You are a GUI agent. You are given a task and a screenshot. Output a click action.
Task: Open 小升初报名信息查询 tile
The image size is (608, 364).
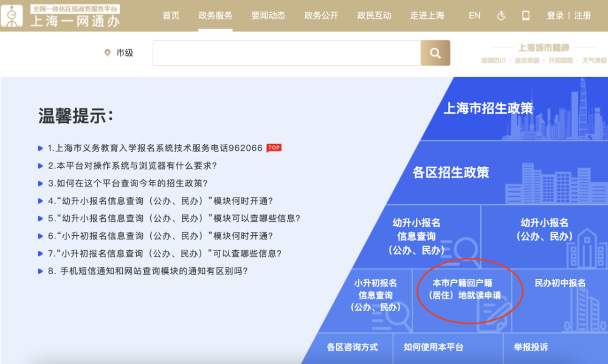pos(375,295)
